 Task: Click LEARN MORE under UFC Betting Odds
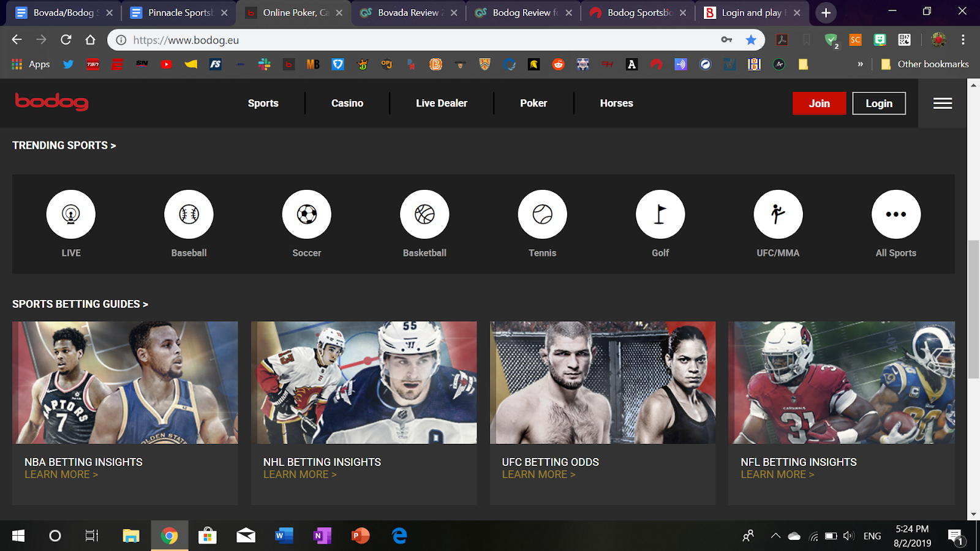tap(539, 474)
